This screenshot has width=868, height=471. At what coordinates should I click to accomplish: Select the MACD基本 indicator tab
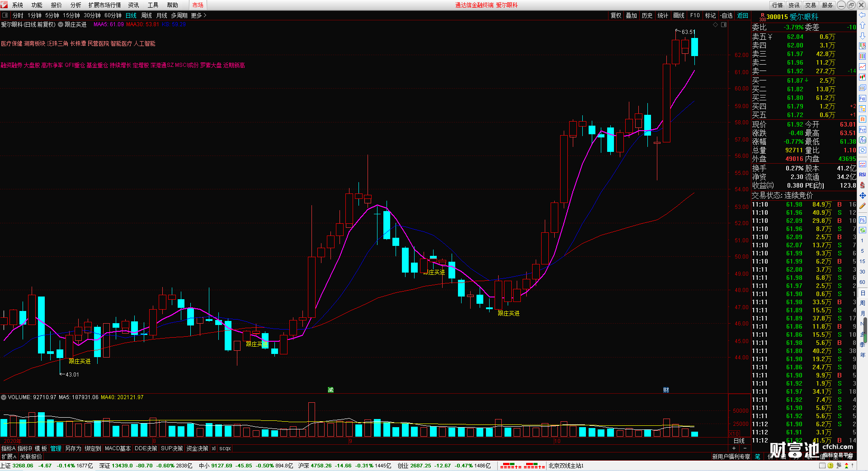coord(118,448)
